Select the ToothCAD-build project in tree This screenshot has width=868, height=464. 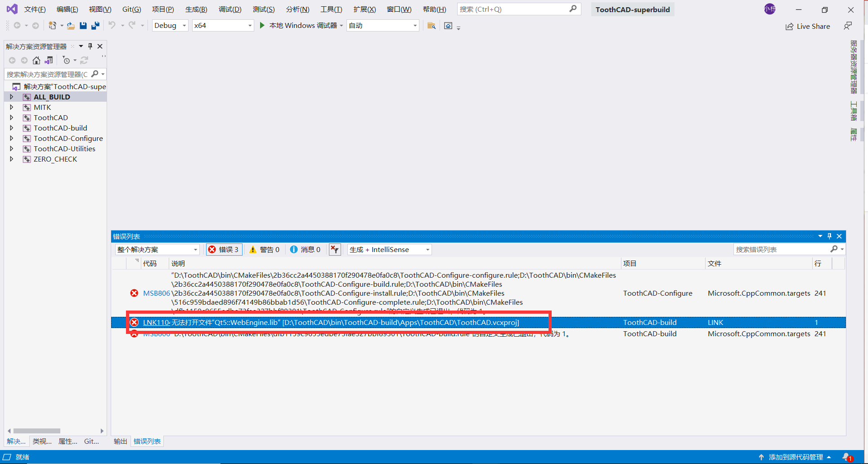coord(60,128)
